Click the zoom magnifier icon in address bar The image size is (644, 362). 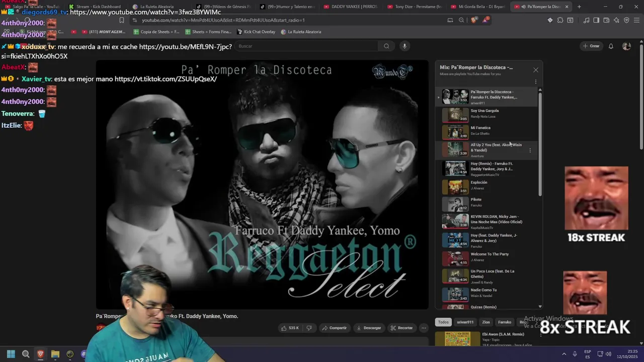coord(461,20)
